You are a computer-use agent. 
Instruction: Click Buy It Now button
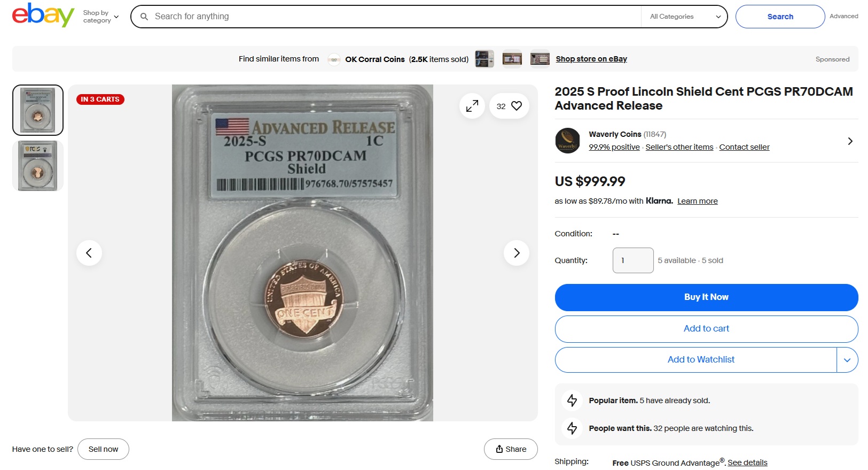tap(706, 297)
